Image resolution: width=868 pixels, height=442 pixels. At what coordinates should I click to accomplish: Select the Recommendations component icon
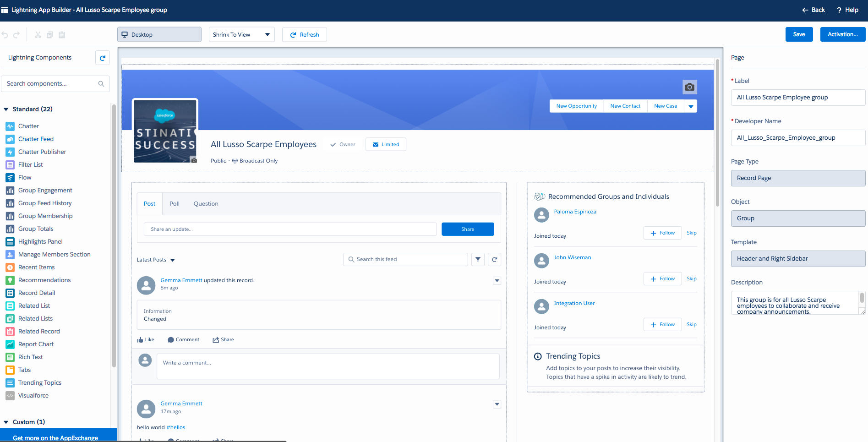tap(10, 280)
